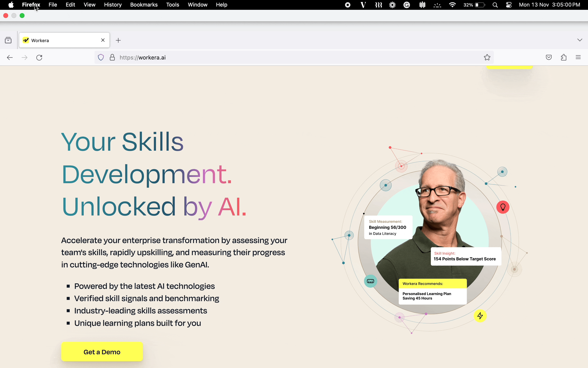Open the Wi-Fi status menu

pyautogui.click(x=452, y=5)
